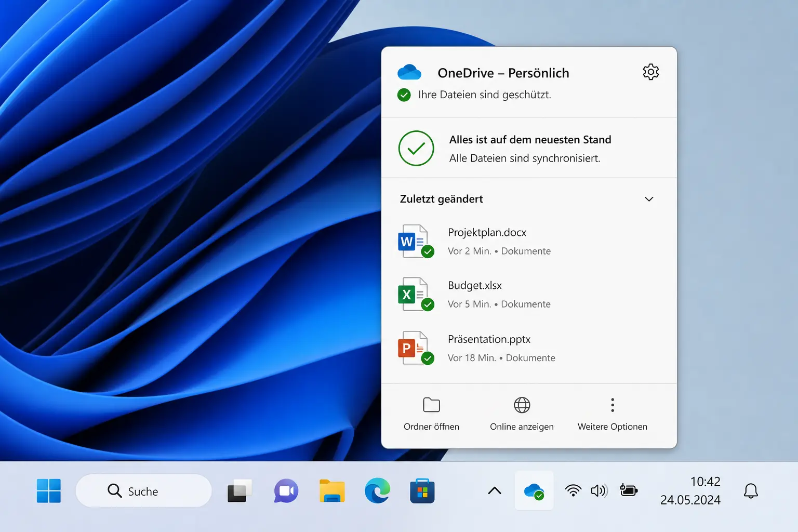Open the PowerPoint icon for Präsentation.pptx
This screenshot has height=532, width=798.
pos(415,348)
